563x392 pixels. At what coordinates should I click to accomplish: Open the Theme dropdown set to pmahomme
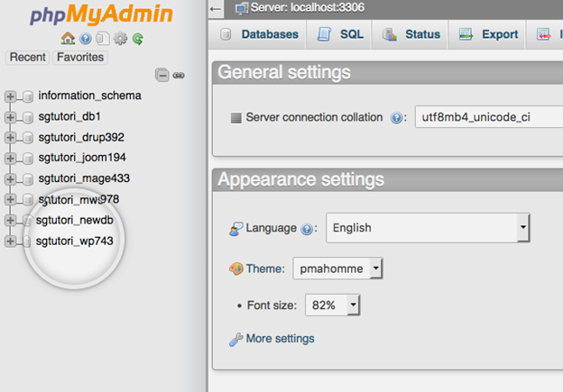[337, 269]
